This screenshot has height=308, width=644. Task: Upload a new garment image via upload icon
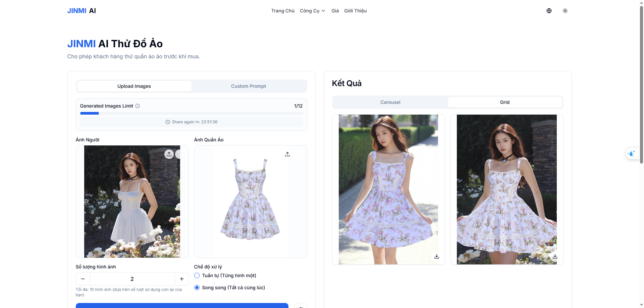coord(287,154)
